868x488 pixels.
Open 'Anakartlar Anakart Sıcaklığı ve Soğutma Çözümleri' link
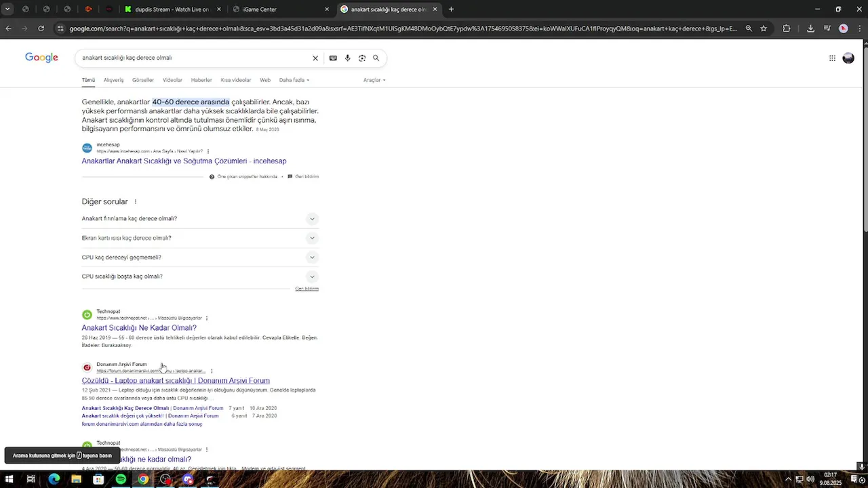point(184,161)
